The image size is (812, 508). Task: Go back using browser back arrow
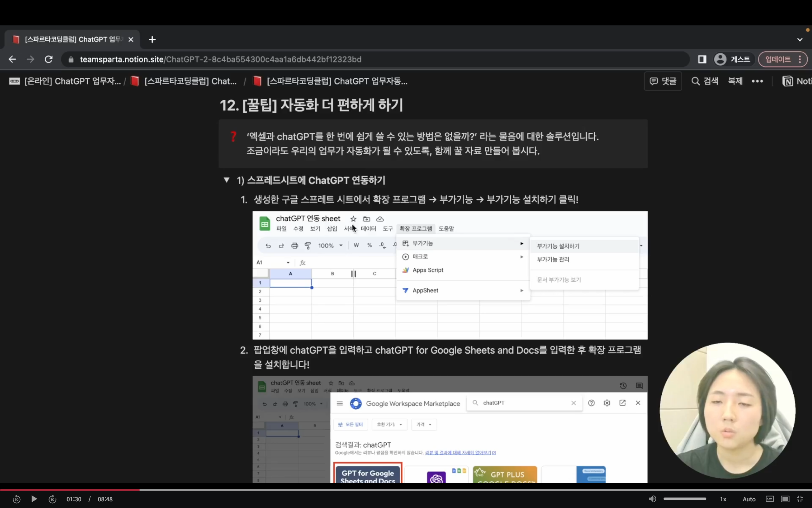pos(12,59)
